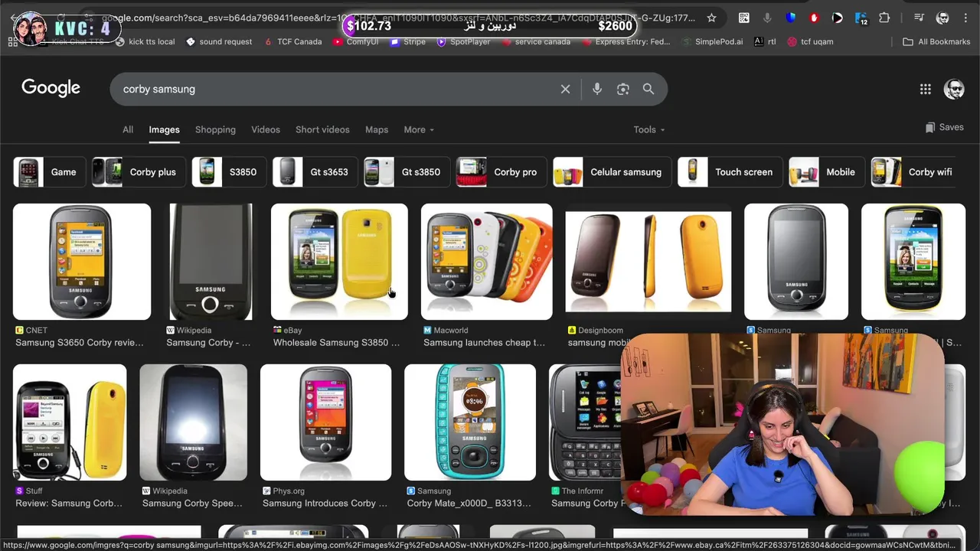Click the play-triangle extension icon
This screenshot has width=980, height=551.
(838, 18)
